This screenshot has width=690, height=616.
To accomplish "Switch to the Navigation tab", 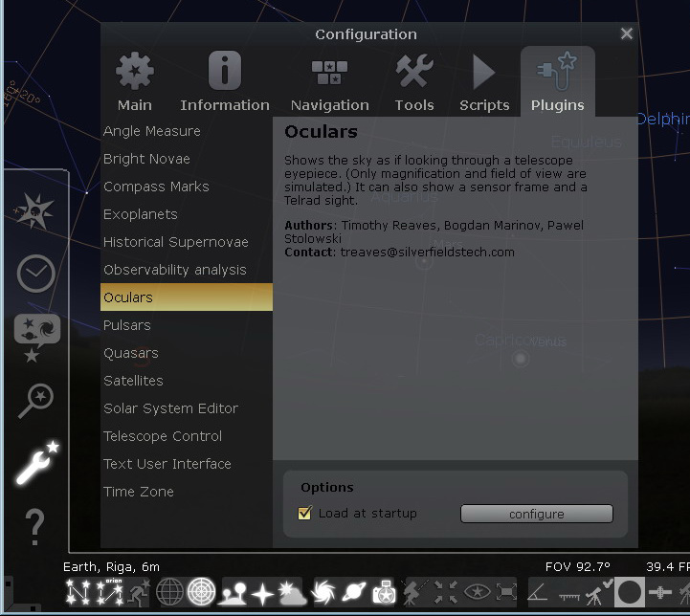I will pyautogui.click(x=329, y=83).
